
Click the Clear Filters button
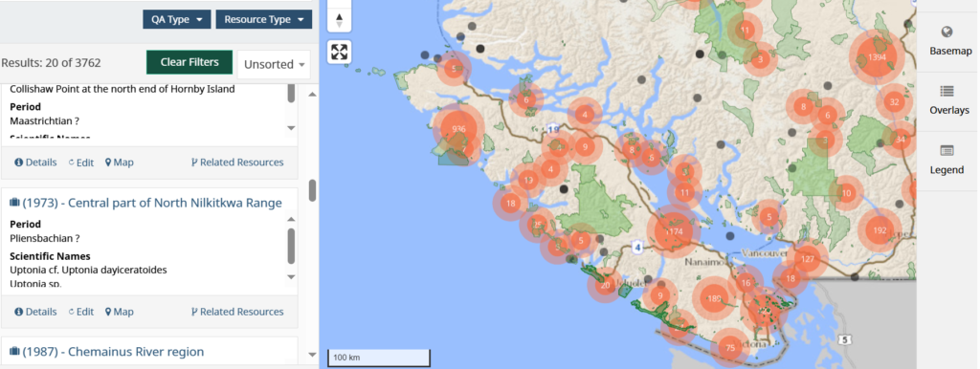189,62
